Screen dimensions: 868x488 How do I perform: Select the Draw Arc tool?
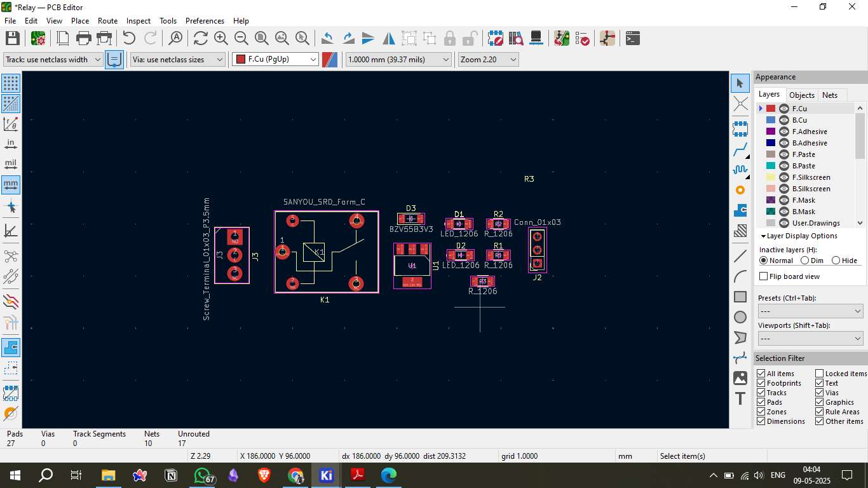[x=740, y=277]
